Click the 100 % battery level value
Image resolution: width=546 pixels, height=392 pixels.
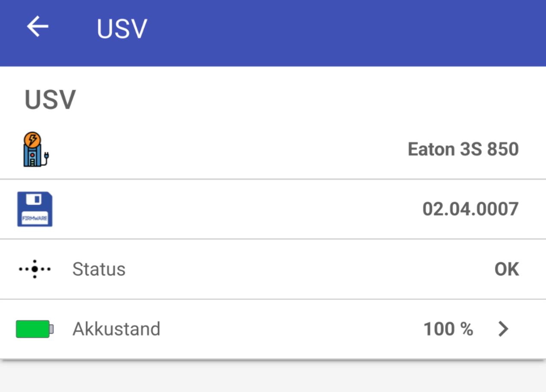pos(448,329)
